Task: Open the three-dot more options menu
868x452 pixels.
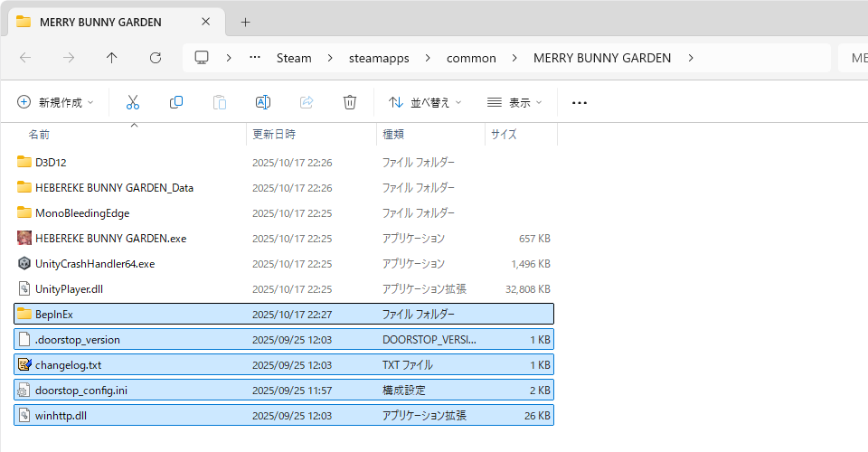Action: [x=580, y=103]
